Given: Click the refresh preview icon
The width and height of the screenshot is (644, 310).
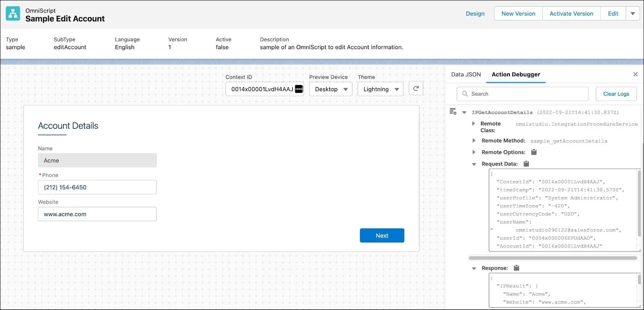Looking at the screenshot, I should point(416,89).
